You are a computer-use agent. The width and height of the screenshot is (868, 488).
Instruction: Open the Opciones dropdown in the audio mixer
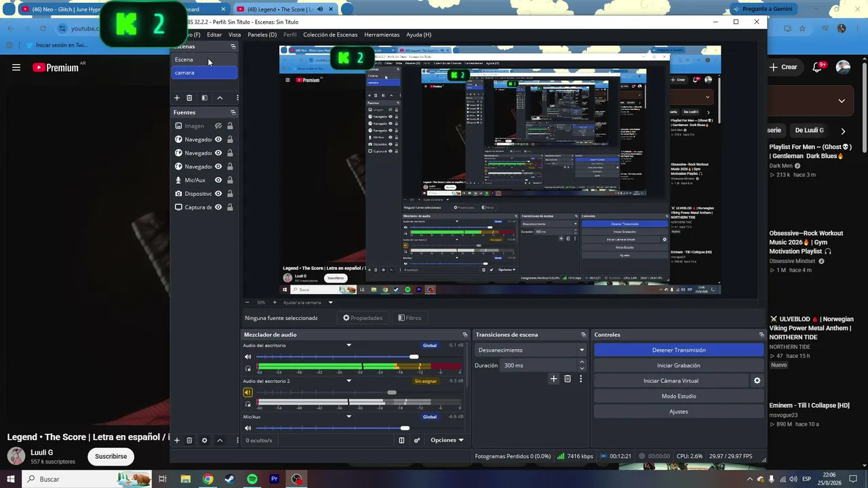447,441
